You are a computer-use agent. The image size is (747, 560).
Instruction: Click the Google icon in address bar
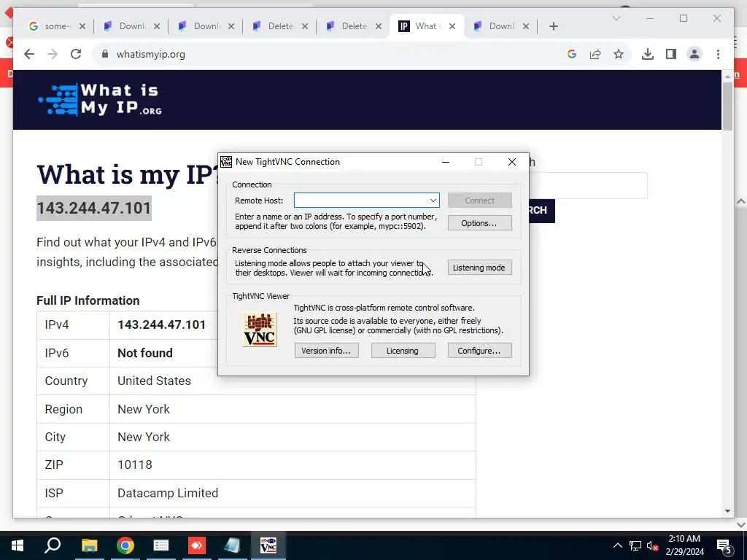point(572,54)
